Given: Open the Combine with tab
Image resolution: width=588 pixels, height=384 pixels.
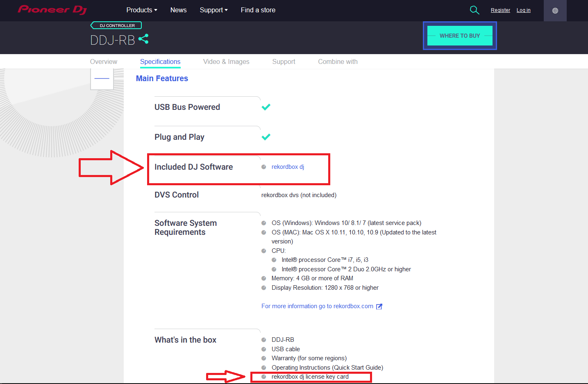Looking at the screenshot, I should coord(338,61).
